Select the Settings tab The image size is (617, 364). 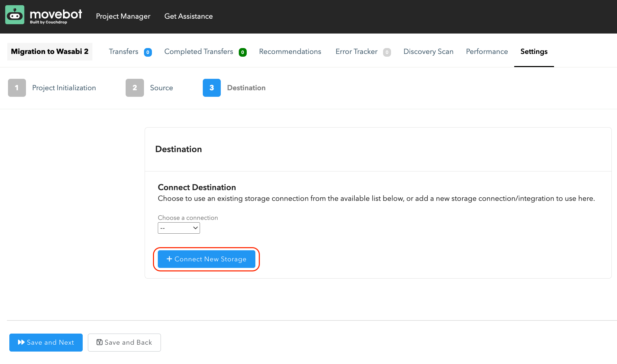point(534,52)
